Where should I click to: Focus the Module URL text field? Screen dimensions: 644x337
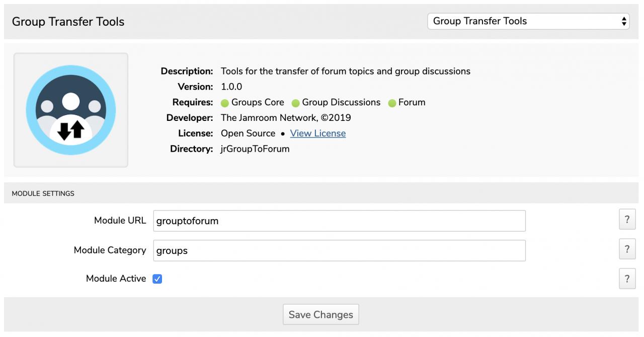(x=339, y=221)
